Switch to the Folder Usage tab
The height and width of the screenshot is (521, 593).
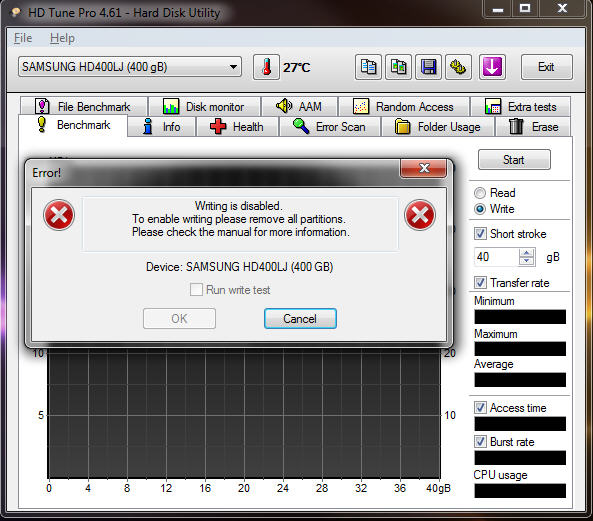(x=438, y=127)
